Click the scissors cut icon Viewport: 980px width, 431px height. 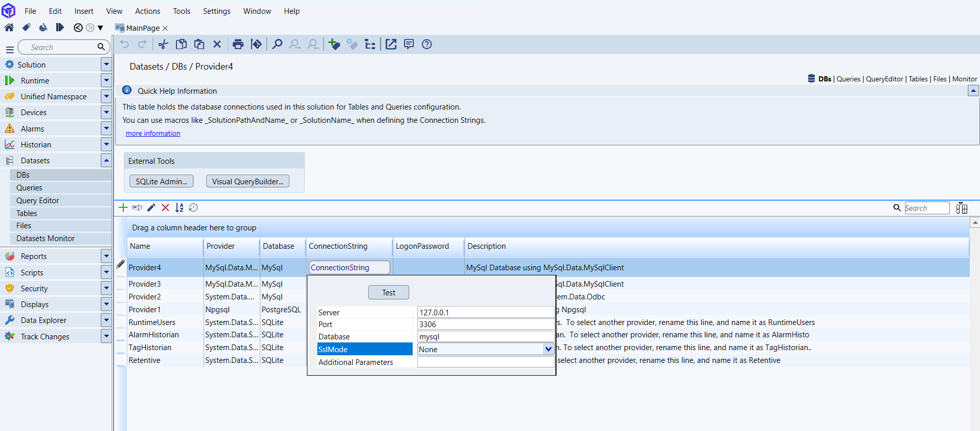click(163, 44)
